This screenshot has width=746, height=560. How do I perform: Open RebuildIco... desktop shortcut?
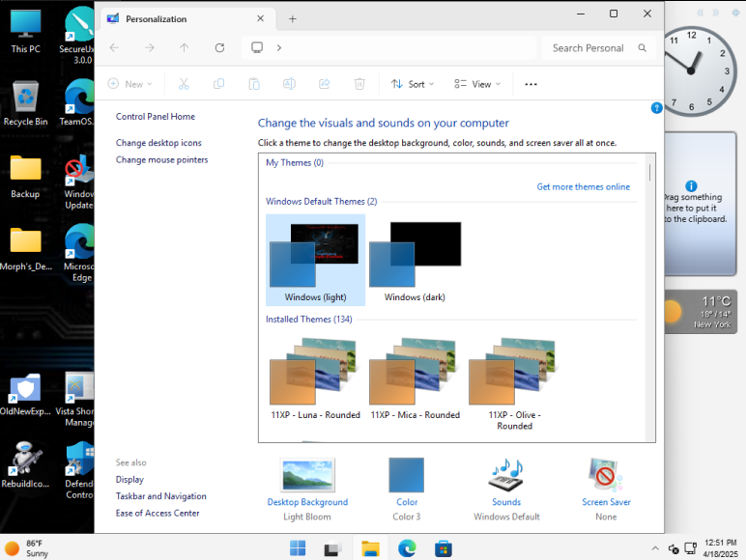click(x=26, y=465)
